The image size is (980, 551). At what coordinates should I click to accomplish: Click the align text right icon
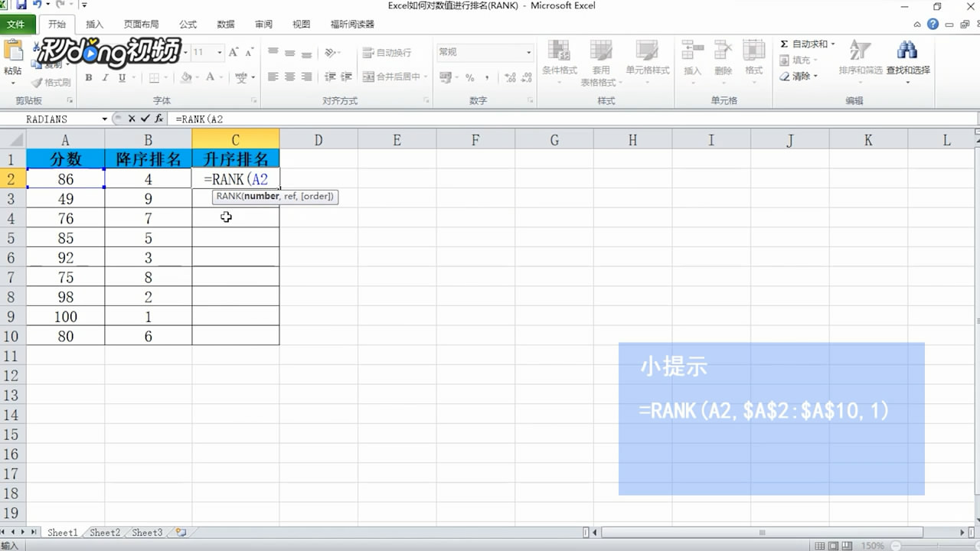point(307,77)
